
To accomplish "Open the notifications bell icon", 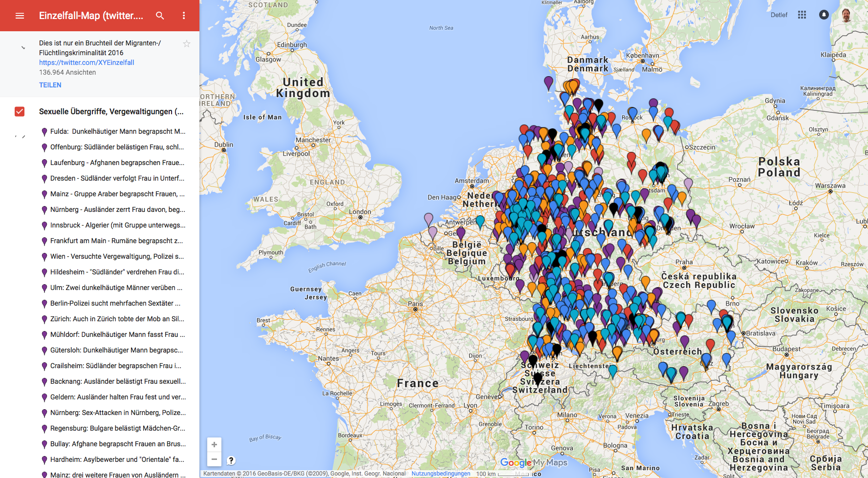I will pyautogui.click(x=824, y=15).
